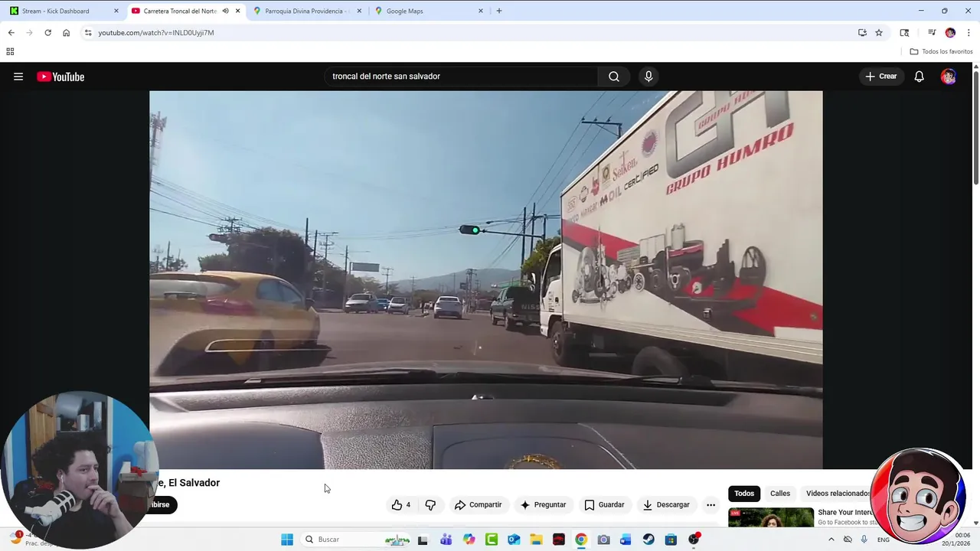Screen dimensions: 980x551
Task: Dislike the video with thumbs down
Action: [x=430, y=505]
